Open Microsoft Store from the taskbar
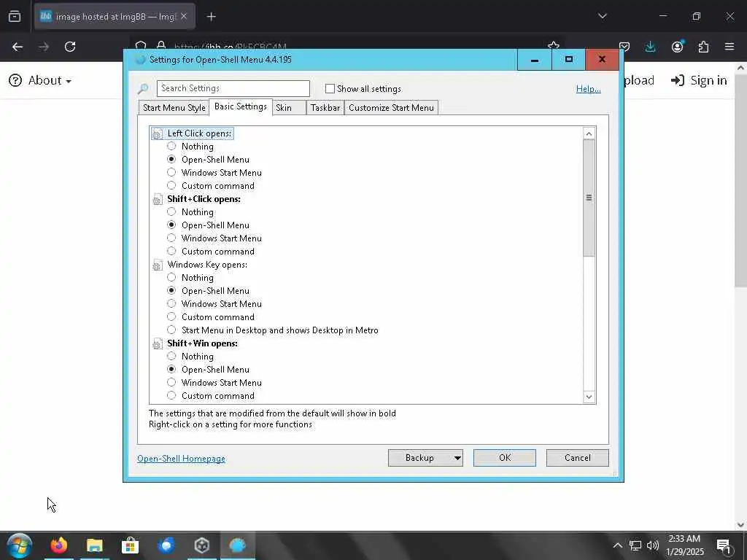This screenshot has width=747, height=560. tap(130, 545)
